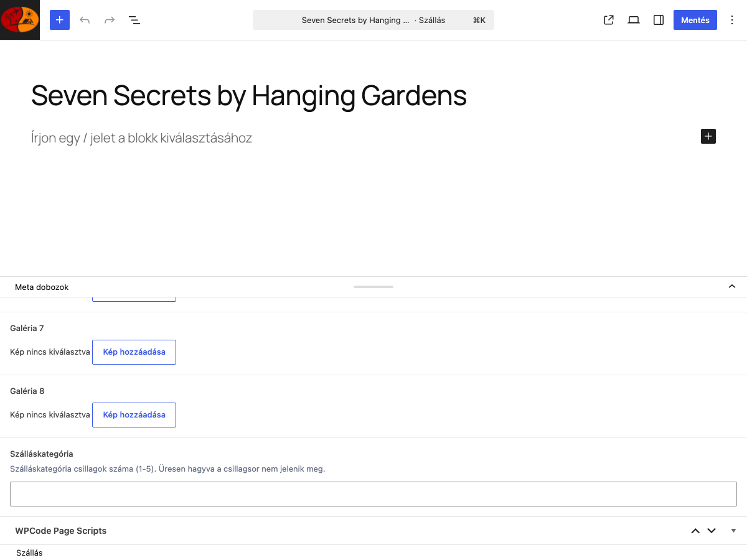Screen dimensions: 747x560
Task: Open the command palette title bar
Action: 374,20
